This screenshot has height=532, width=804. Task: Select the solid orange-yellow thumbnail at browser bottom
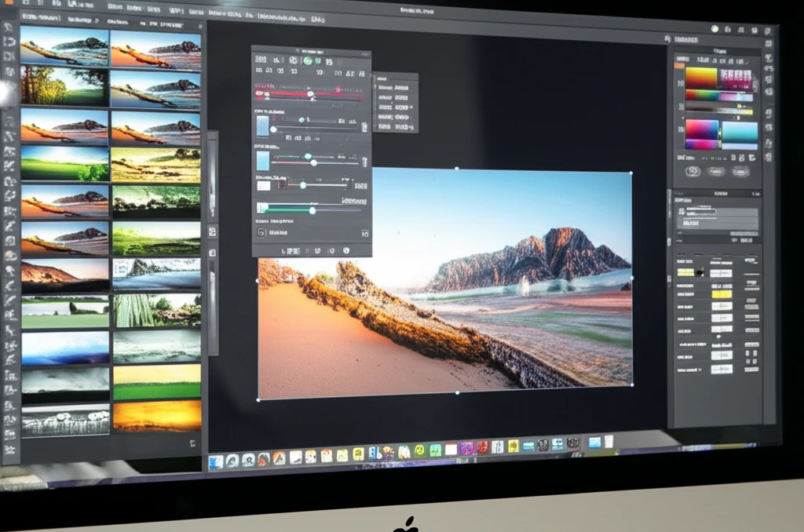(x=156, y=415)
